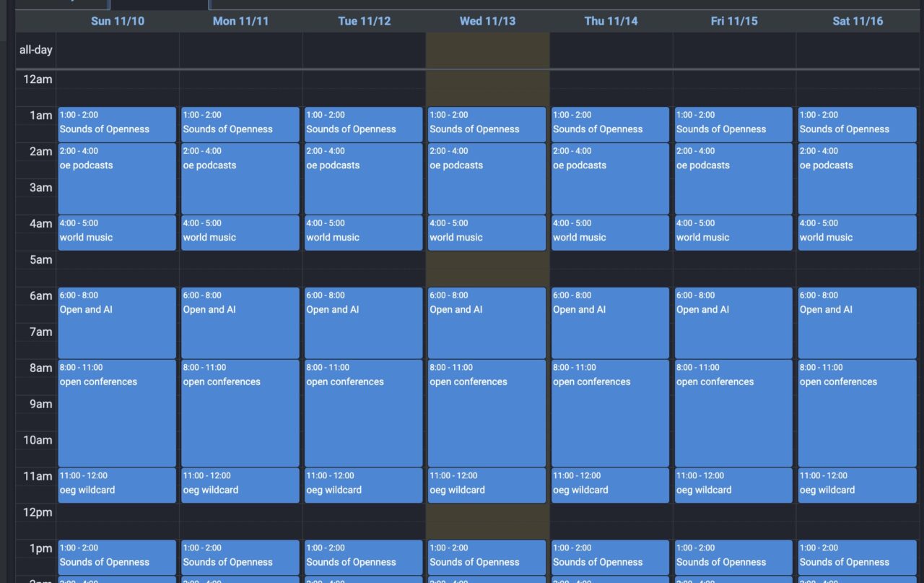Select the oe podcasts event on Mon 11/11
This screenshot has width=924, height=583.
[240, 178]
